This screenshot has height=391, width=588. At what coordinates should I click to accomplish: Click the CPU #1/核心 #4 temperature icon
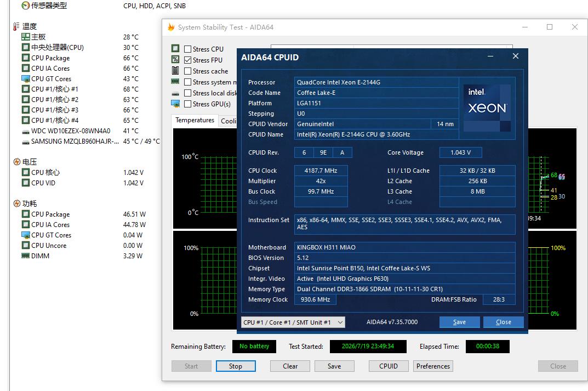pos(26,121)
